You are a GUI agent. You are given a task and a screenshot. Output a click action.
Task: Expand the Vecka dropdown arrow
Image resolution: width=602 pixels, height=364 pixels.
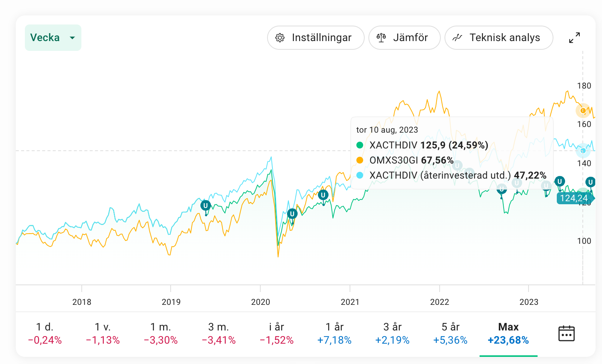coord(72,38)
